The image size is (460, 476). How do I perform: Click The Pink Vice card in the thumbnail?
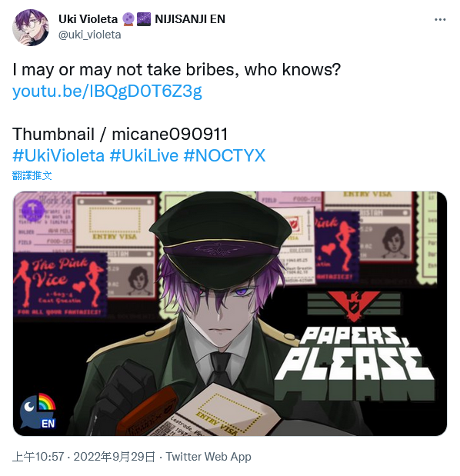tap(60, 285)
